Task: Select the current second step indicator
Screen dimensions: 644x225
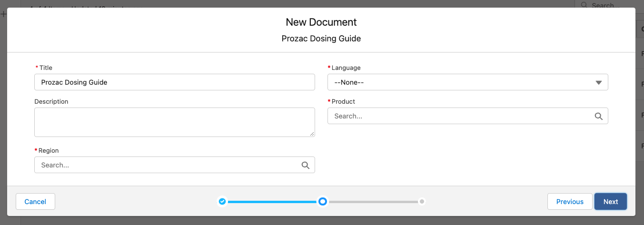Action: (x=323, y=202)
